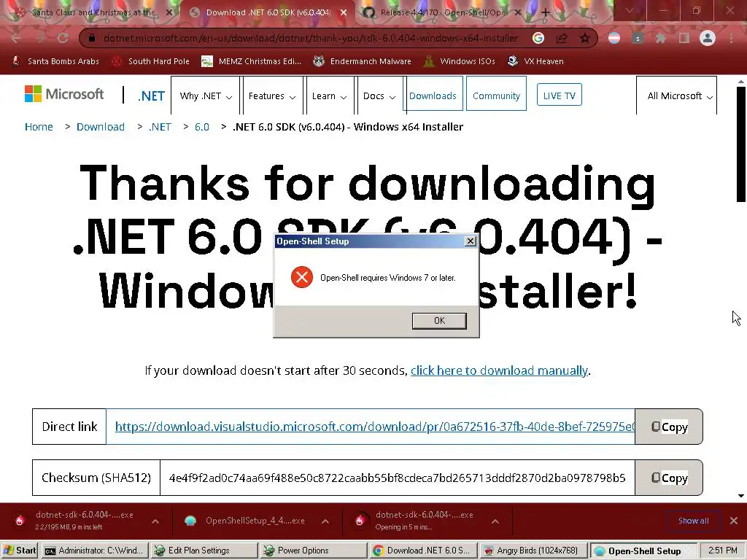Switch to the Santa Claus and Christmas tab
The width and height of the screenshot is (747, 560).
pos(93,12)
